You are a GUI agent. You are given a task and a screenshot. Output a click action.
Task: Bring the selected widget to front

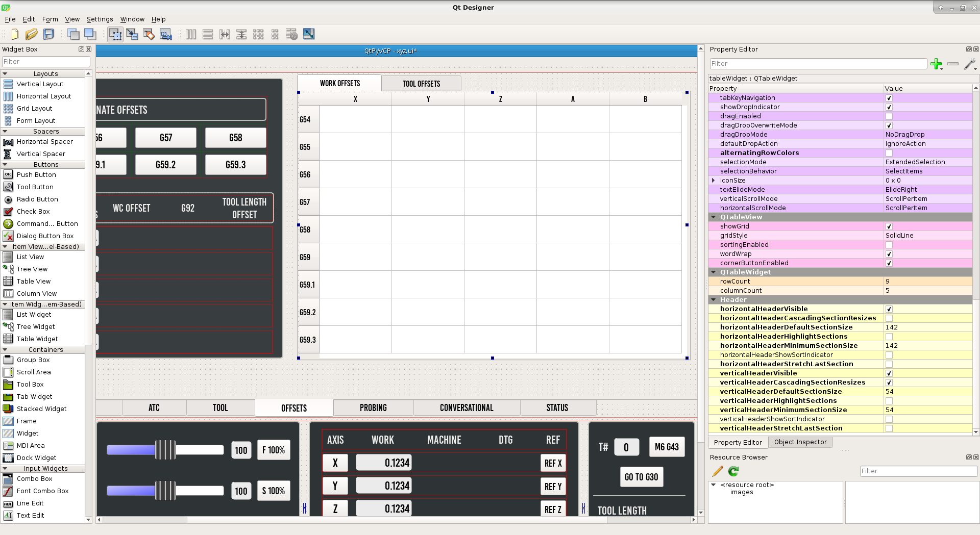click(90, 34)
